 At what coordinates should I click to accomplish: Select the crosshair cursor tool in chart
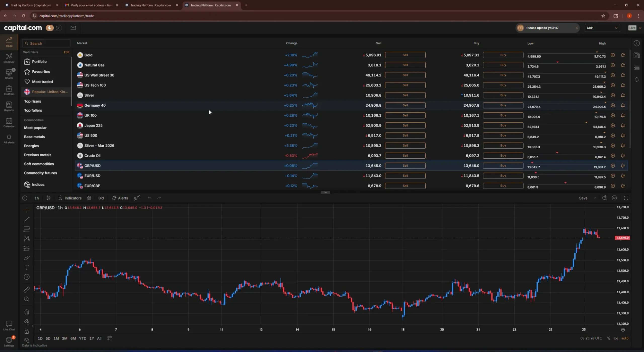click(27, 210)
